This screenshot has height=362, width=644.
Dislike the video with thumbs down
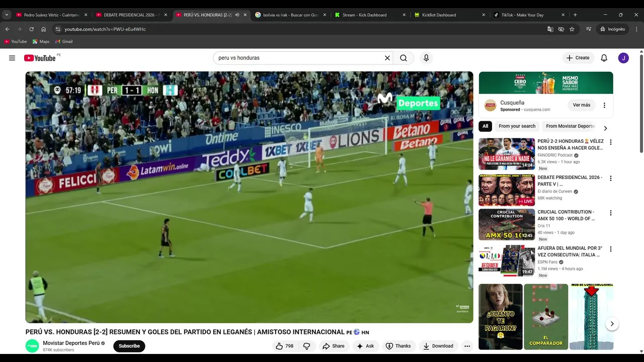tap(306, 346)
